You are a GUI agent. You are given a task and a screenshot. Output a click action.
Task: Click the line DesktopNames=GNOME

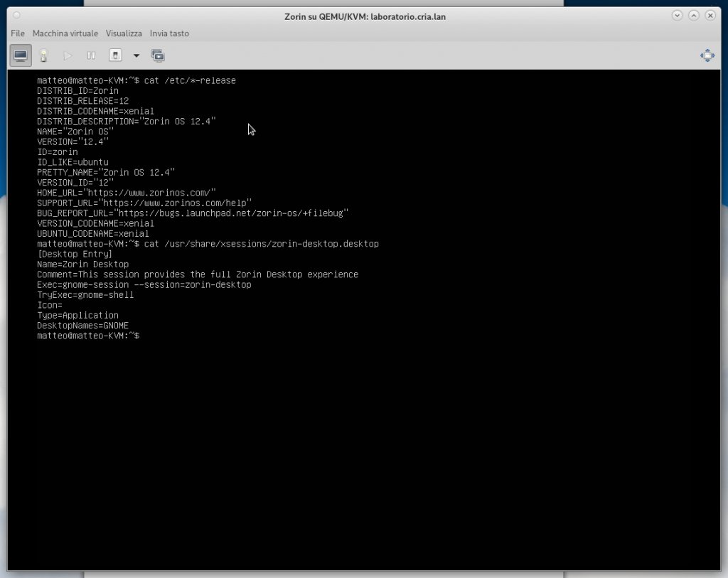[82, 326]
